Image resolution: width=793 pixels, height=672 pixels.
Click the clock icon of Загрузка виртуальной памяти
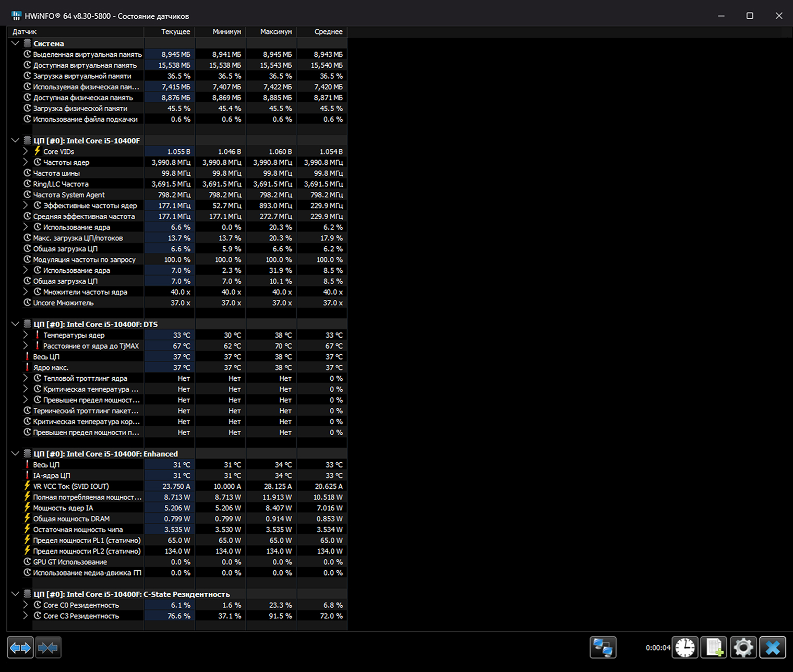tap(27, 76)
